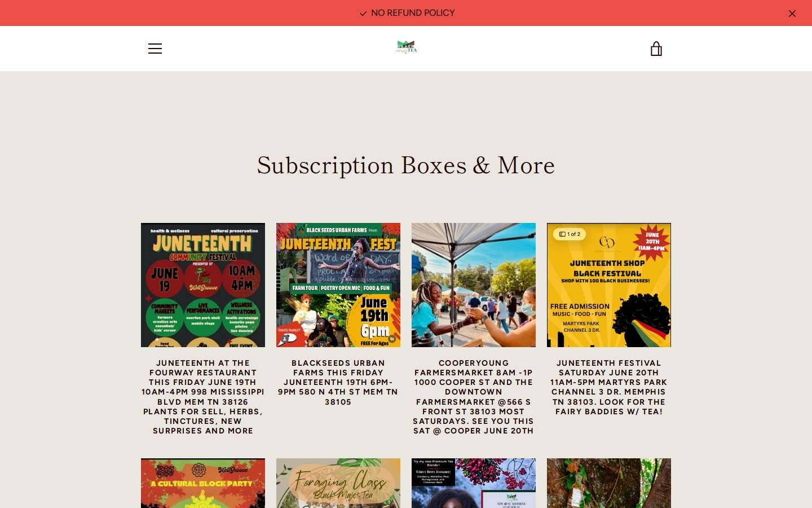This screenshot has width=812, height=508.
Task: Dismiss the No Refund Policy banner
Action: pos(792,14)
